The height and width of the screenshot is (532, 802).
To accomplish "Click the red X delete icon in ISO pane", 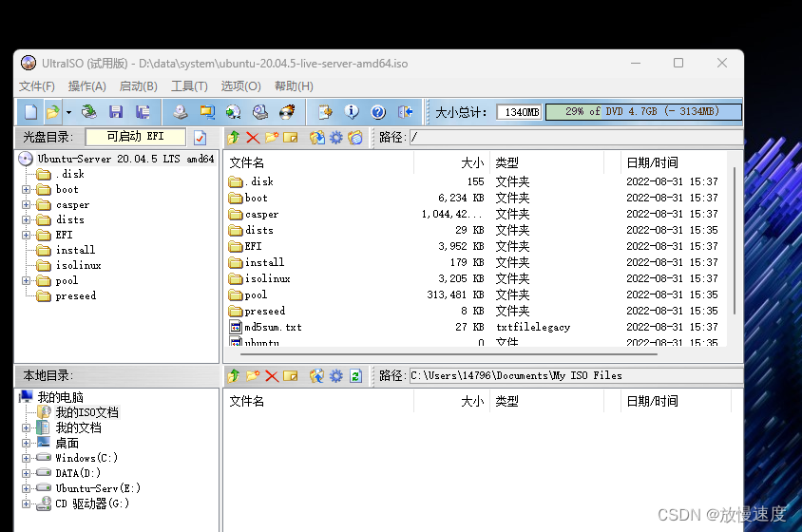I will [x=253, y=137].
